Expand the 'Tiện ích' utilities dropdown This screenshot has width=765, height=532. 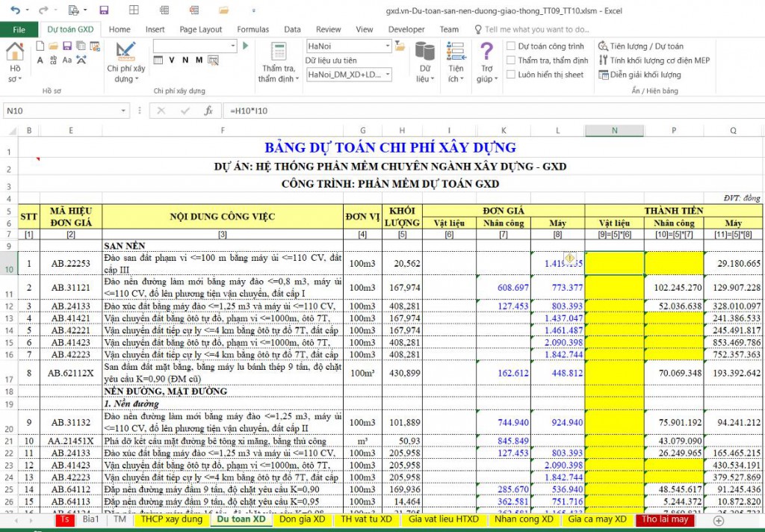pyautogui.click(x=456, y=61)
